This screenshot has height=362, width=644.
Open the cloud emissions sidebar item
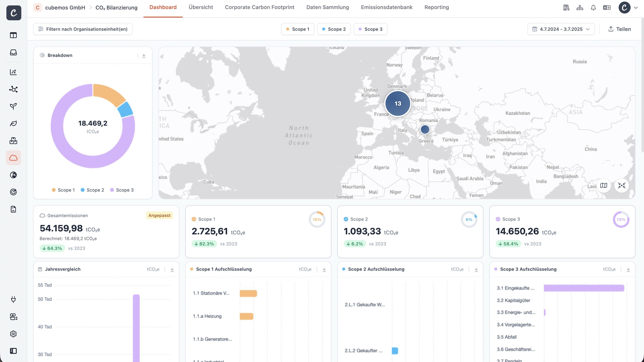[13, 158]
